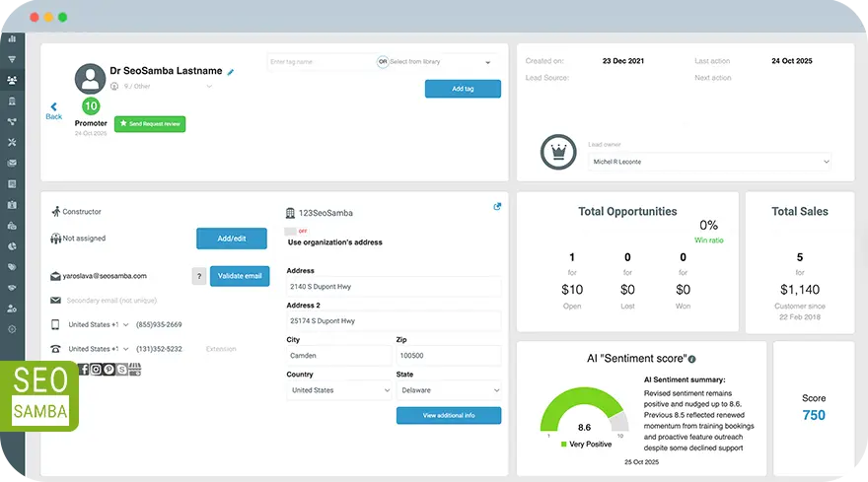Click the info icon next to Sentiment score
This screenshot has width=868, height=482.
pyautogui.click(x=692, y=359)
